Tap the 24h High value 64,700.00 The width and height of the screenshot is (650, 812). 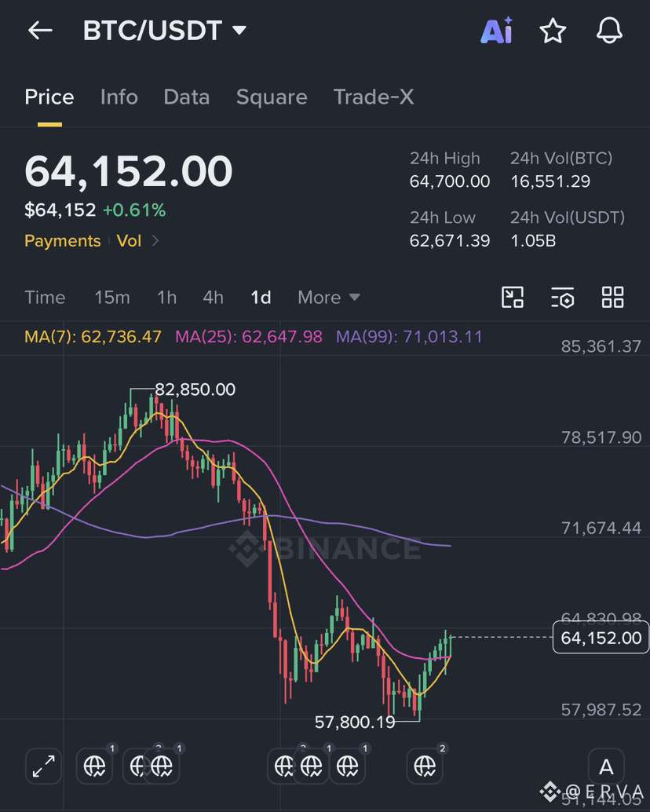pos(450,181)
